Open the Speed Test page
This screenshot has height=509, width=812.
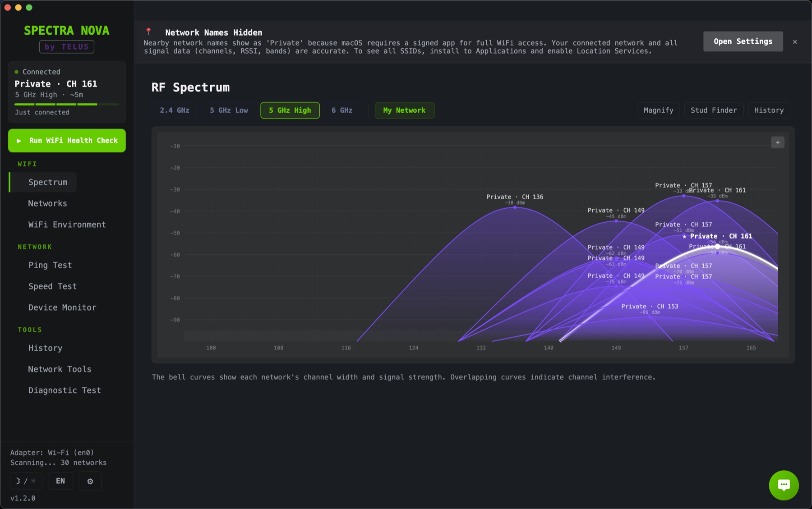(x=52, y=286)
